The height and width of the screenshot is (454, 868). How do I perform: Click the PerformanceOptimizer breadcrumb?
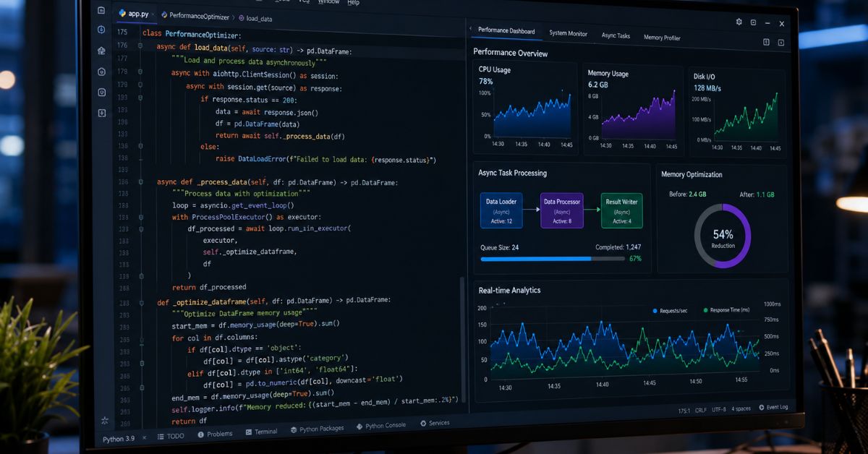click(195, 16)
